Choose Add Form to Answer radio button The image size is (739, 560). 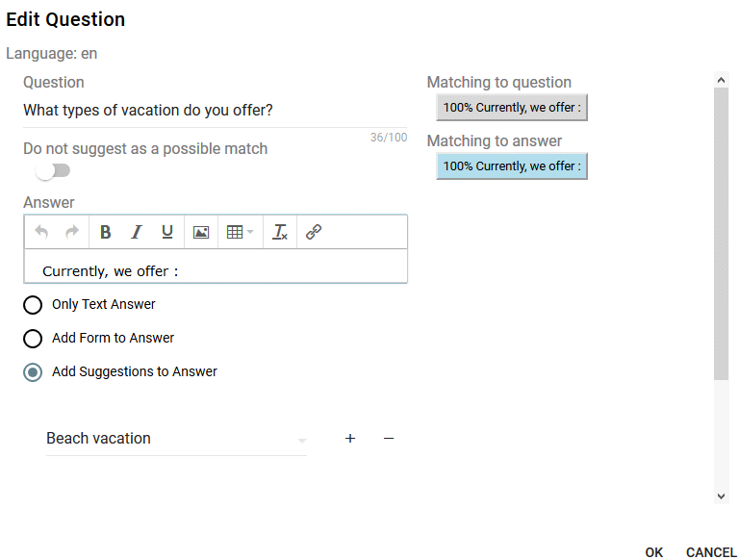click(33, 339)
